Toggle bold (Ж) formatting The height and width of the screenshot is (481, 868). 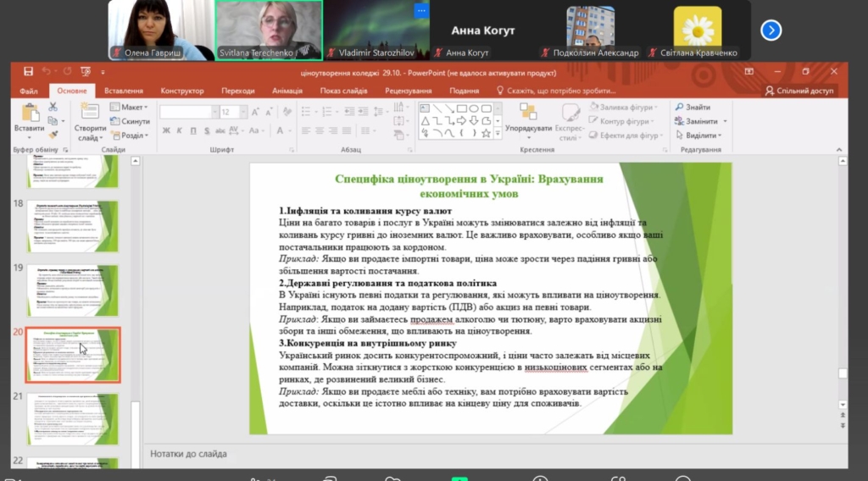point(166,130)
